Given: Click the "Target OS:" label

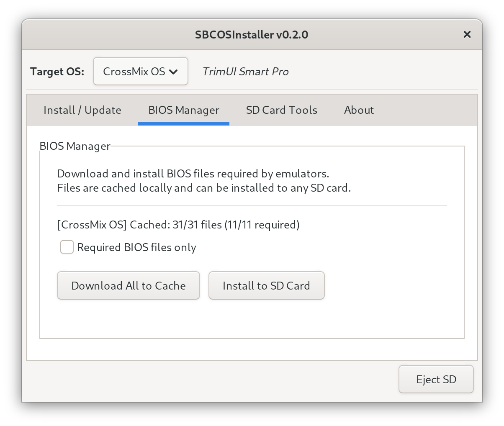Looking at the screenshot, I should point(57,72).
